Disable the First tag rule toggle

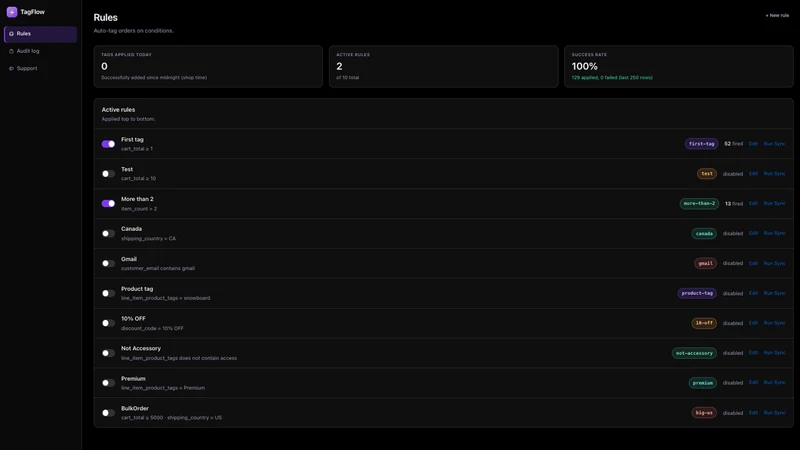[108, 144]
